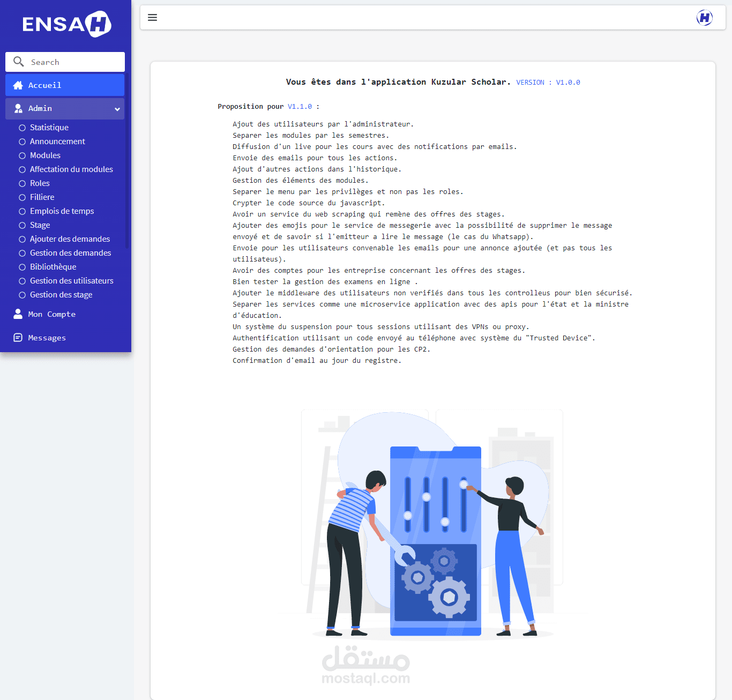Viewport: 732px width, 700px height.
Task: Click the circle icon beside Emplois de temps
Action: coord(22,211)
